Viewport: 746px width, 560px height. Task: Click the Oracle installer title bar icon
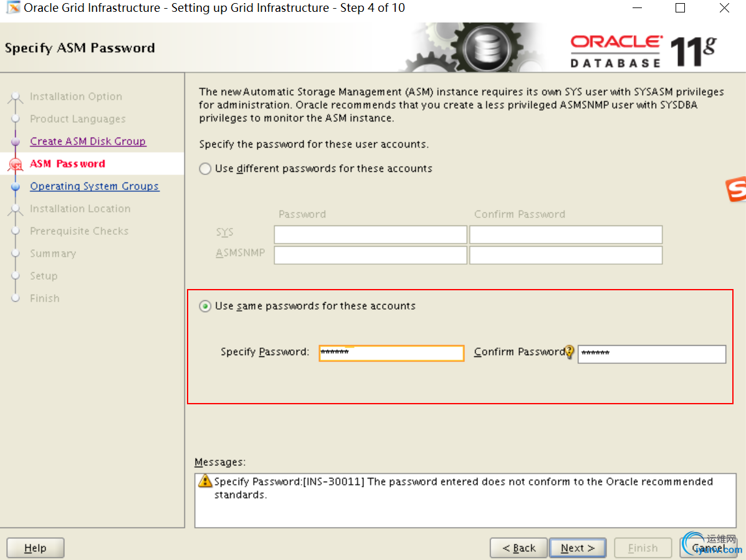13,7
